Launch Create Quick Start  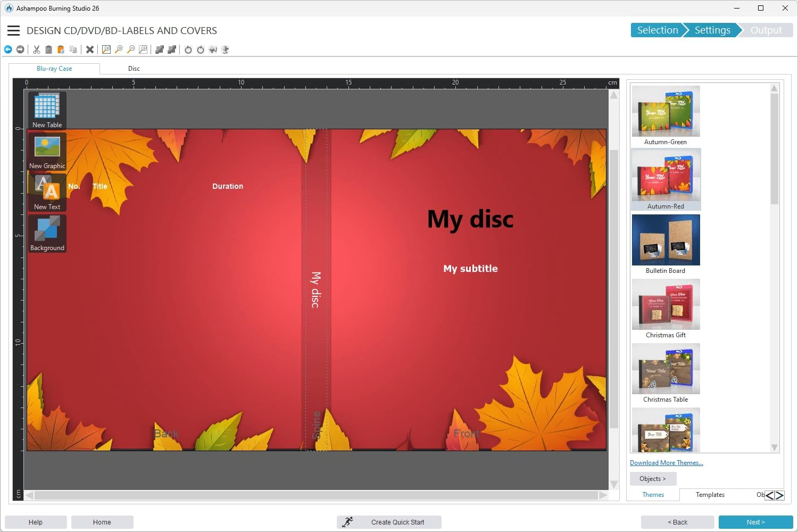389,521
